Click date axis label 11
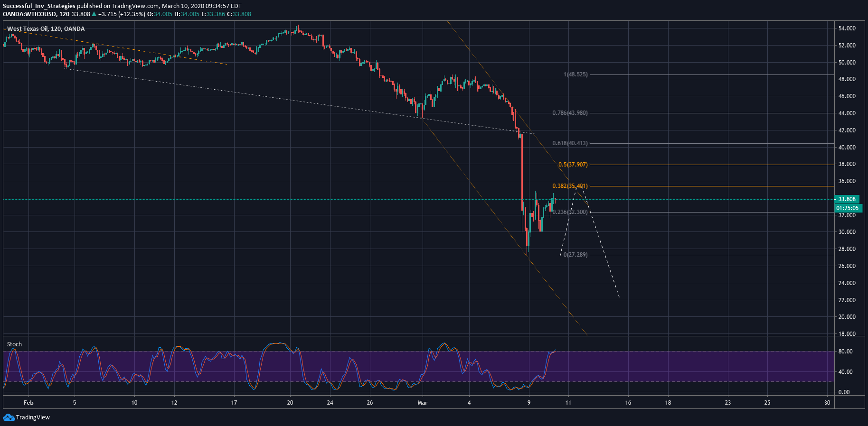868x426 pixels. [568, 403]
